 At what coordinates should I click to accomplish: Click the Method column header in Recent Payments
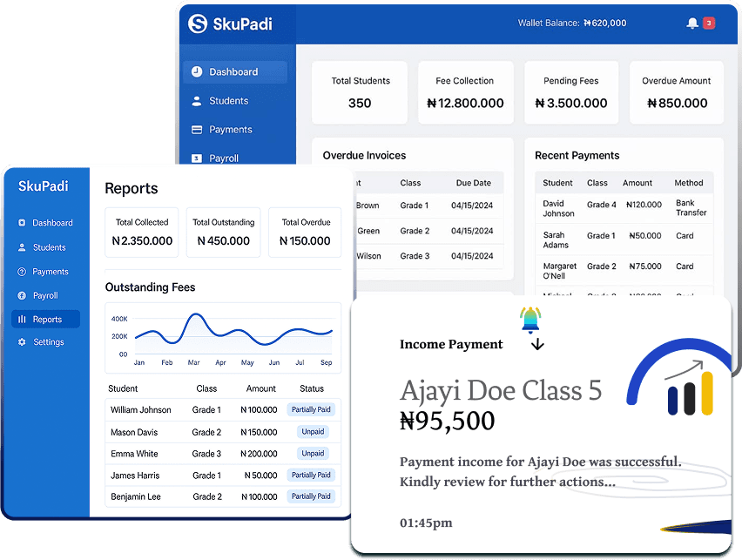(x=689, y=183)
